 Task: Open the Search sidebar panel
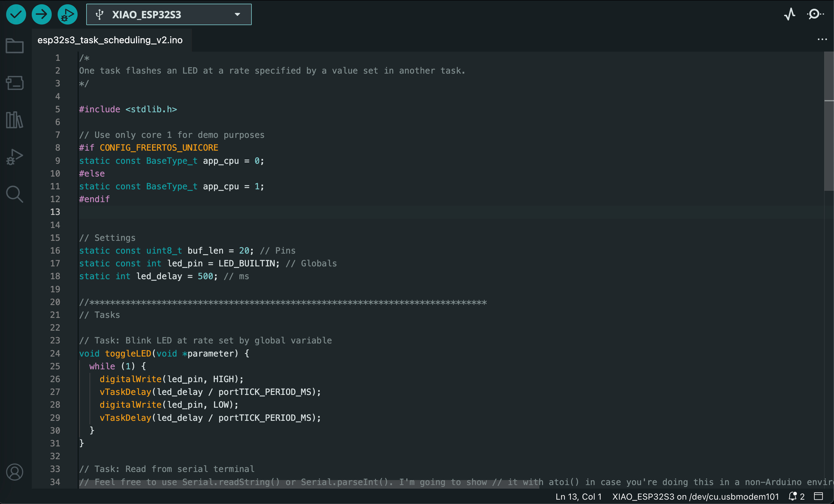click(x=15, y=194)
